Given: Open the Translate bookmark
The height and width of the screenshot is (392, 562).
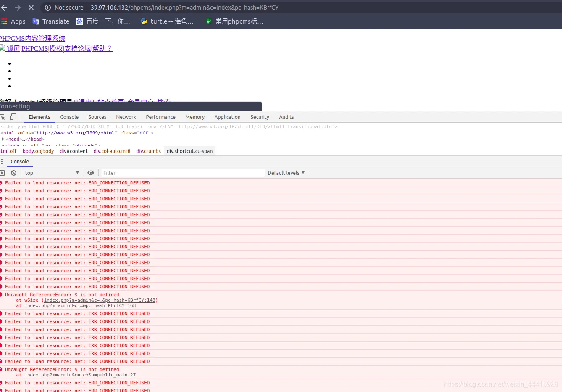Looking at the screenshot, I should coord(51,21).
